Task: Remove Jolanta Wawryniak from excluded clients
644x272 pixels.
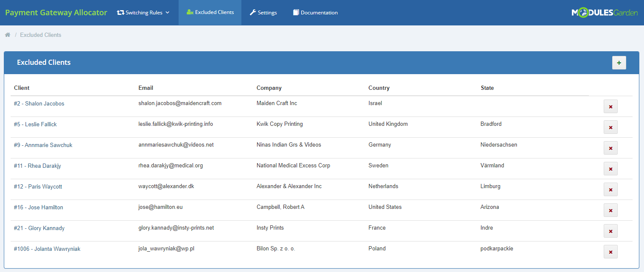Action: 610,252
